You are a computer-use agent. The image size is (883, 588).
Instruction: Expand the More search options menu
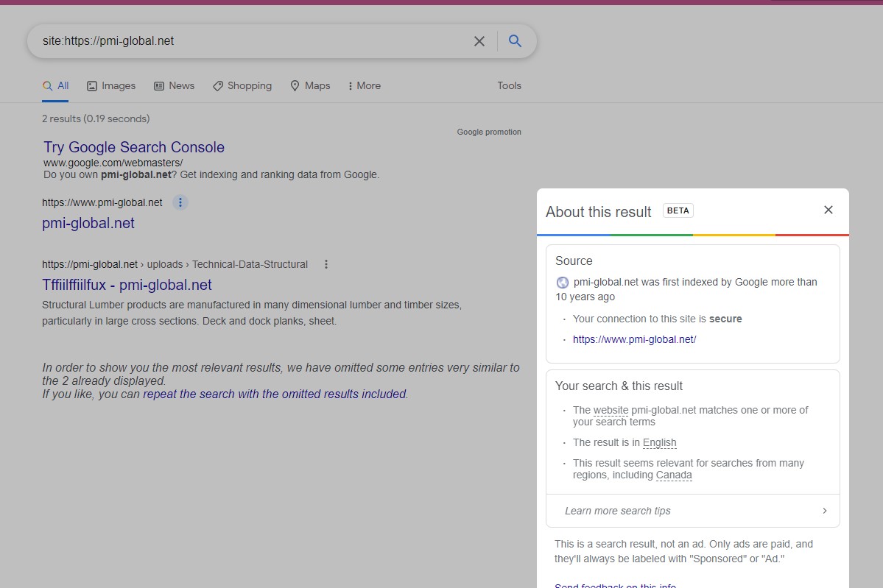(x=365, y=85)
